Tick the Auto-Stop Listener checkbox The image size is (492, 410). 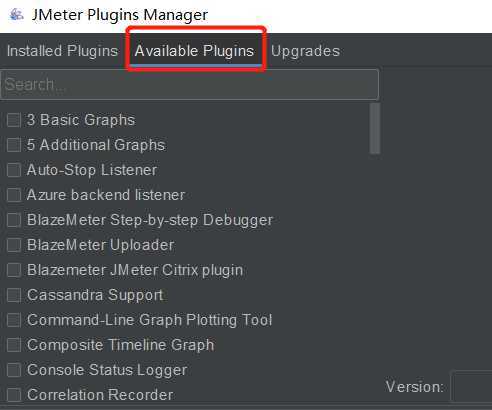(x=14, y=170)
